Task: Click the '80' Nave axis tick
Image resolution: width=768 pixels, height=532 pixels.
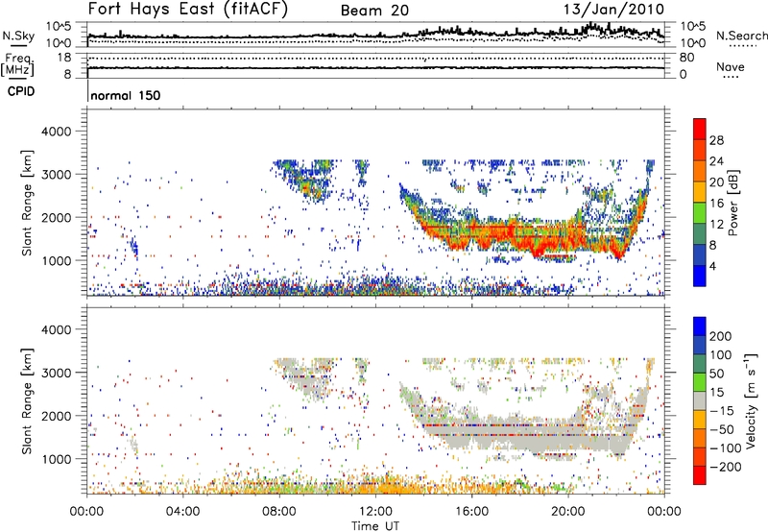Action: [686, 58]
